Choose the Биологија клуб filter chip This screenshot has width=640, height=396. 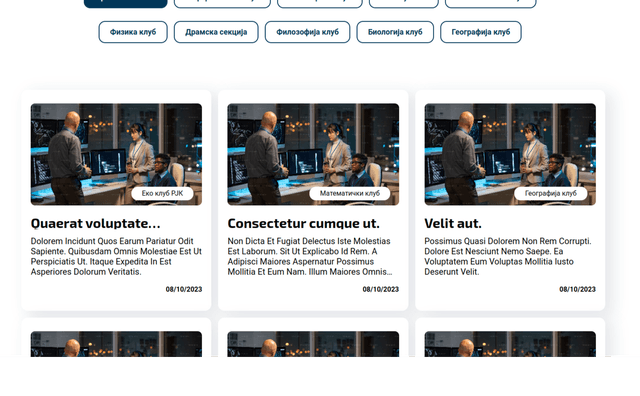(x=395, y=32)
